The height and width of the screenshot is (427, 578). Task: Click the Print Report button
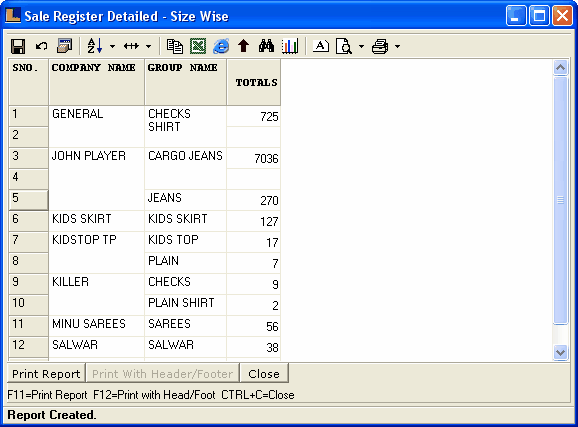pyautogui.click(x=46, y=374)
